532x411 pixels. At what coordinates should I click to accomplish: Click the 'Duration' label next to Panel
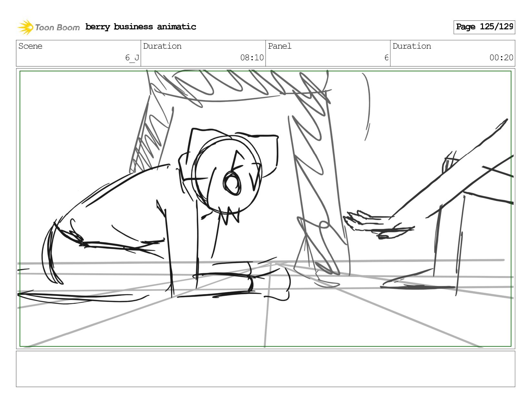point(412,46)
